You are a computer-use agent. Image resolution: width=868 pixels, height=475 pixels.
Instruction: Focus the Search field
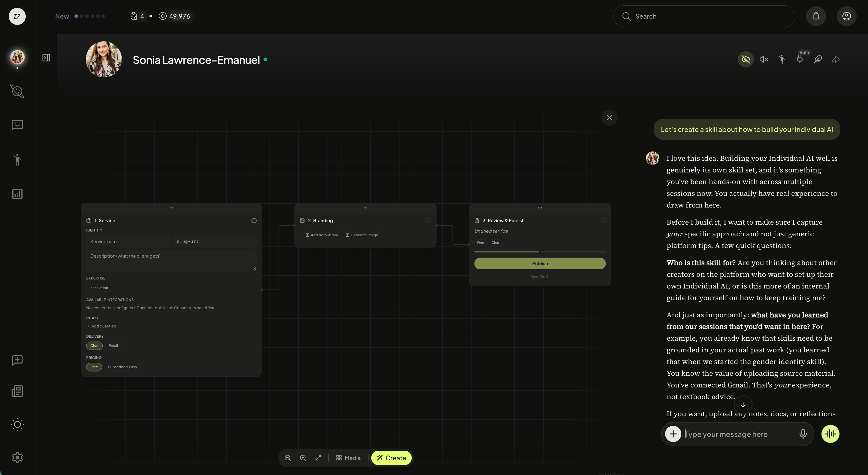[x=704, y=16]
